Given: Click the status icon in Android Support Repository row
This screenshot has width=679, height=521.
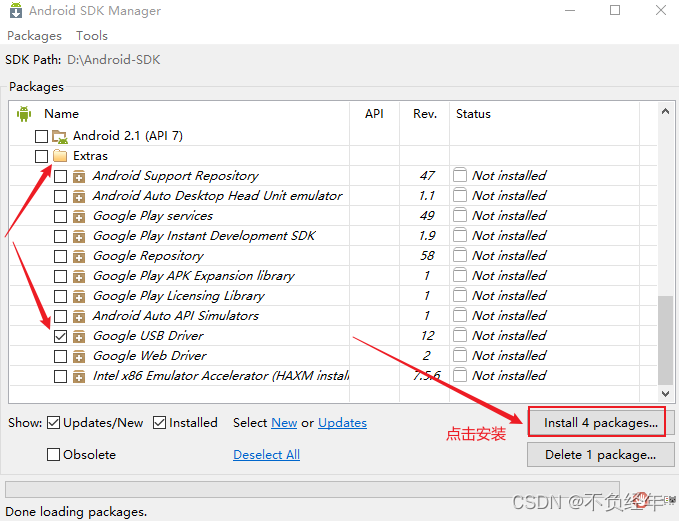Looking at the screenshot, I should tap(460, 175).
